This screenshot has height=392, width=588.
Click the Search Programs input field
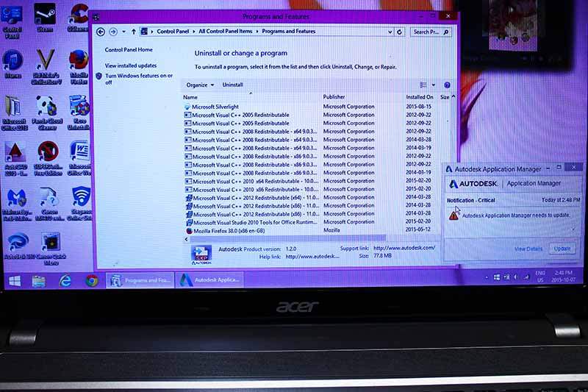pos(427,32)
